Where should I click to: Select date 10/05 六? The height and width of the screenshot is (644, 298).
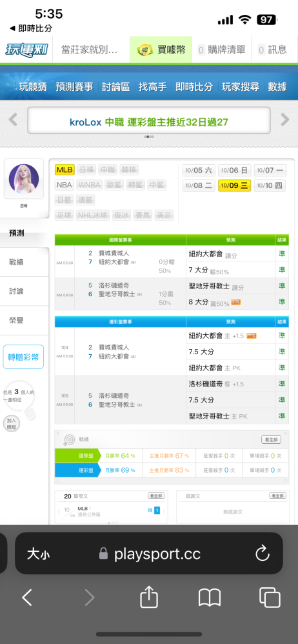[x=199, y=171]
